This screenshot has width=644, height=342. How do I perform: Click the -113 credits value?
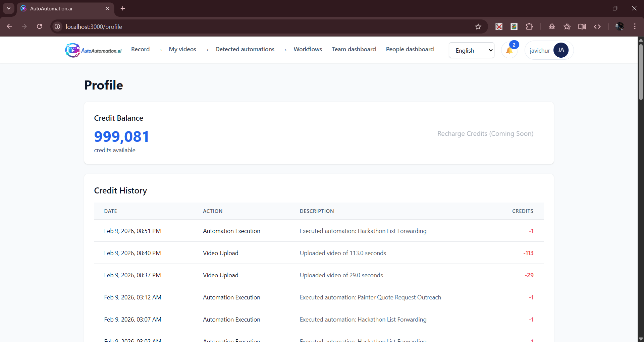[x=528, y=253]
